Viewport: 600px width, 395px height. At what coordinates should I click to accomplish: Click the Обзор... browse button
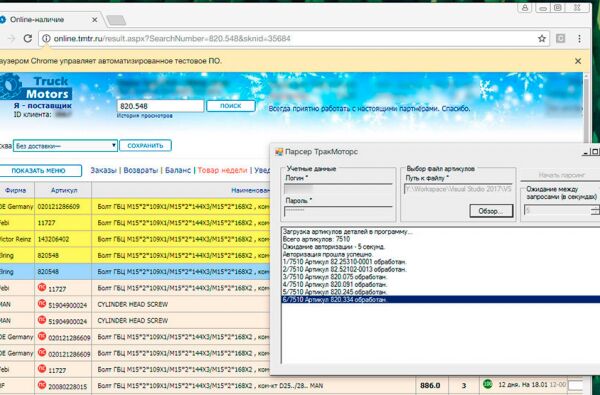click(x=491, y=211)
